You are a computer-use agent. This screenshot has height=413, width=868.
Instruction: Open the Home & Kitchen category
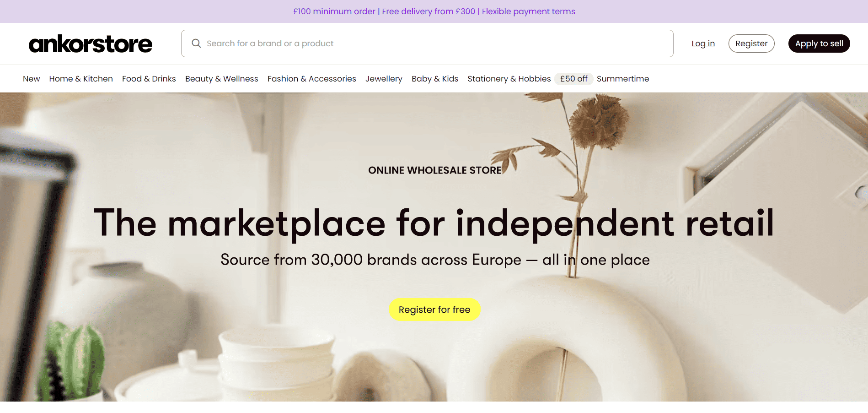80,78
